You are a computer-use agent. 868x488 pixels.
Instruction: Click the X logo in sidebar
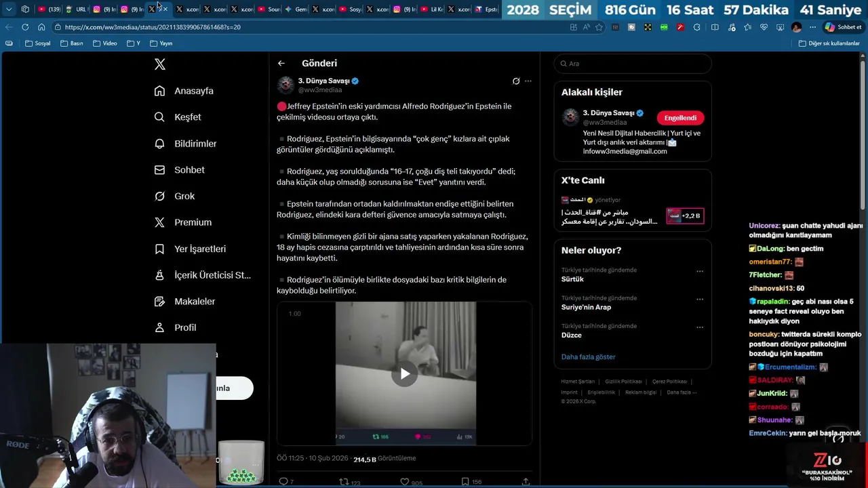160,64
